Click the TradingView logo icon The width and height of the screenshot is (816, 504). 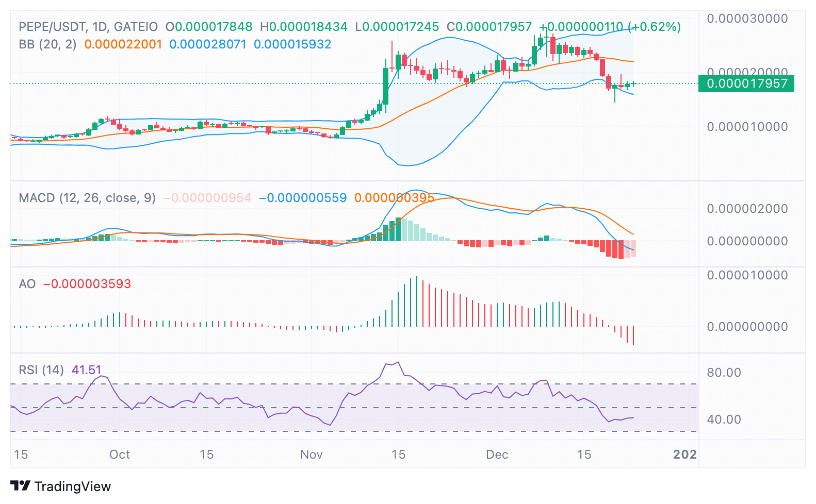click(21, 485)
